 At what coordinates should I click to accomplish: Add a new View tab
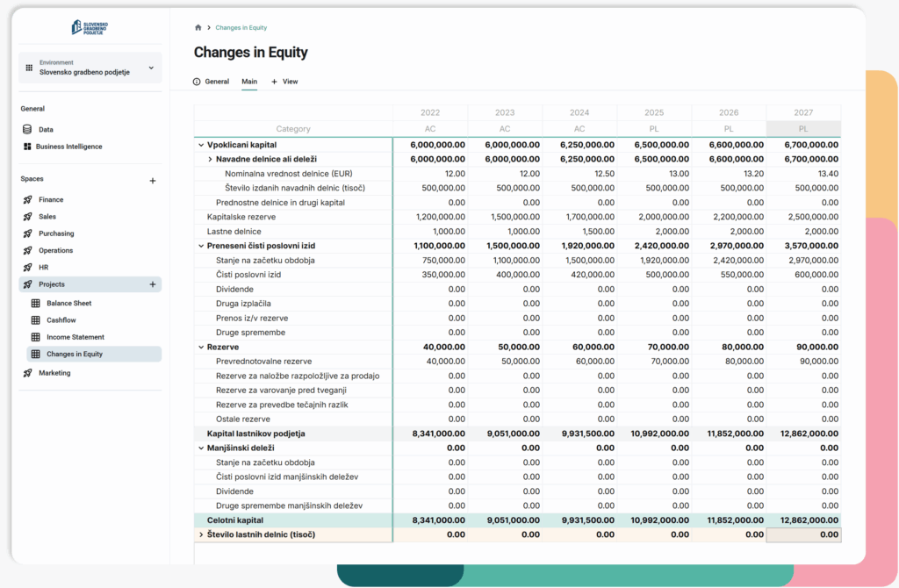click(284, 82)
